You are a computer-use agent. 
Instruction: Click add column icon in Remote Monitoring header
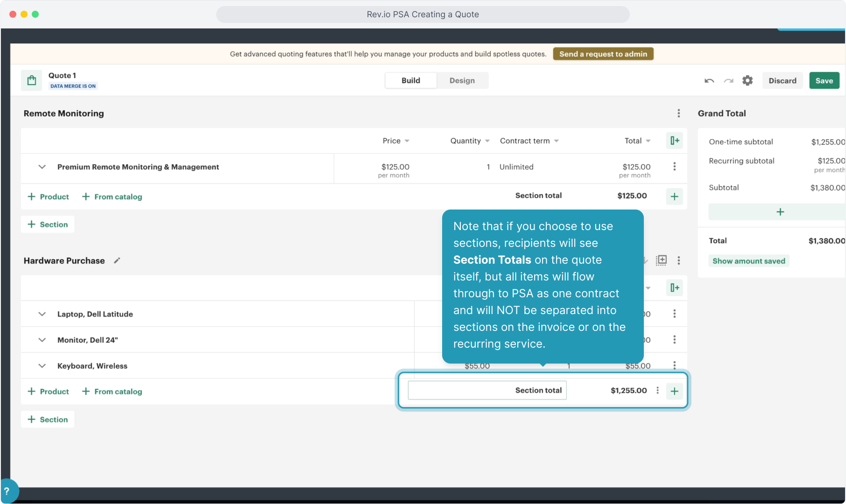pos(674,140)
